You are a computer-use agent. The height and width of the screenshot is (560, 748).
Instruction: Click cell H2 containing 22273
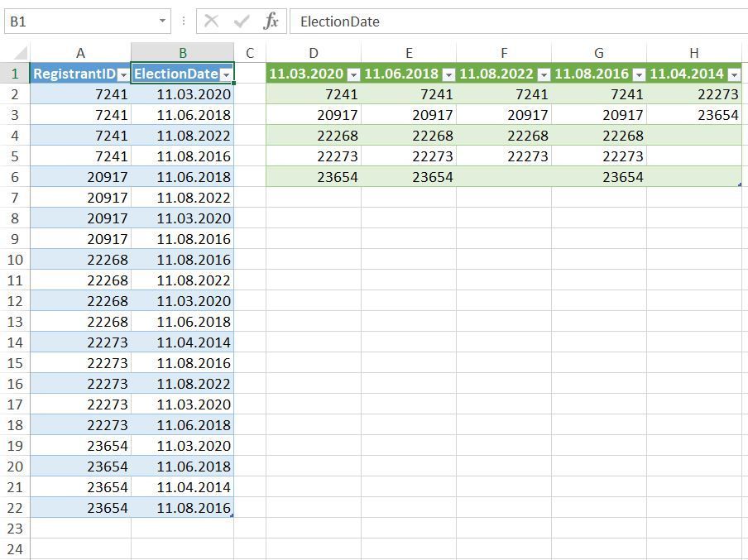point(694,94)
